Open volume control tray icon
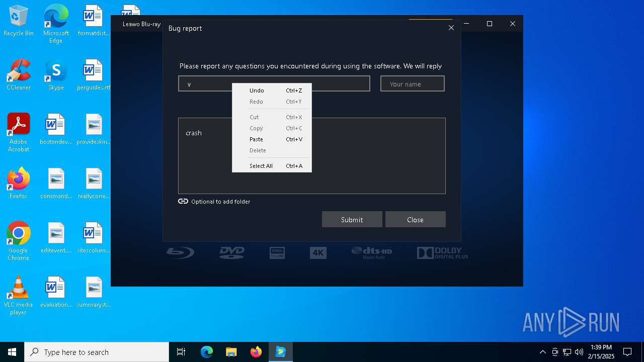 coord(579,352)
